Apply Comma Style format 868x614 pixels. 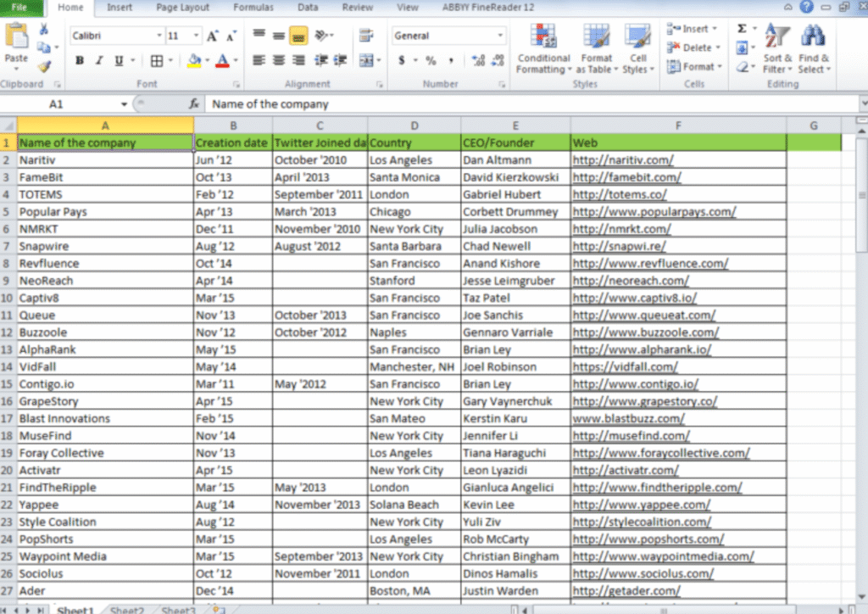point(451,60)
